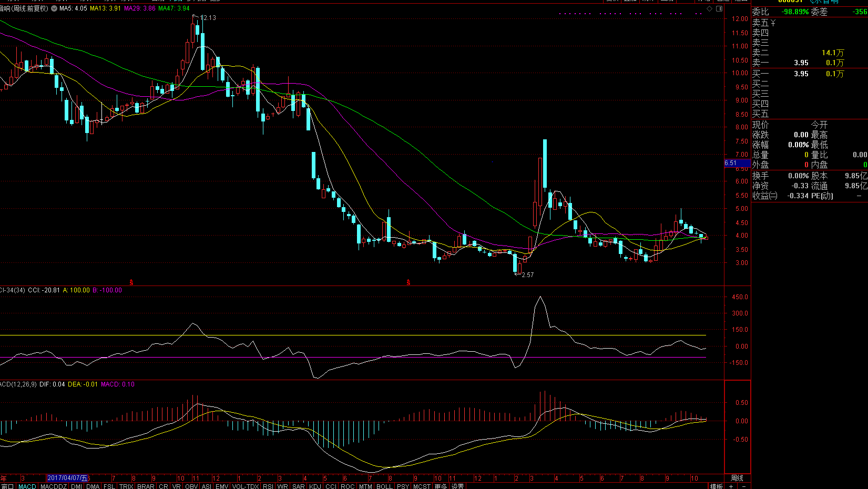Choose the WR indicator tab
Viewport: 868px width, 489px height.
tap(283, 486)
